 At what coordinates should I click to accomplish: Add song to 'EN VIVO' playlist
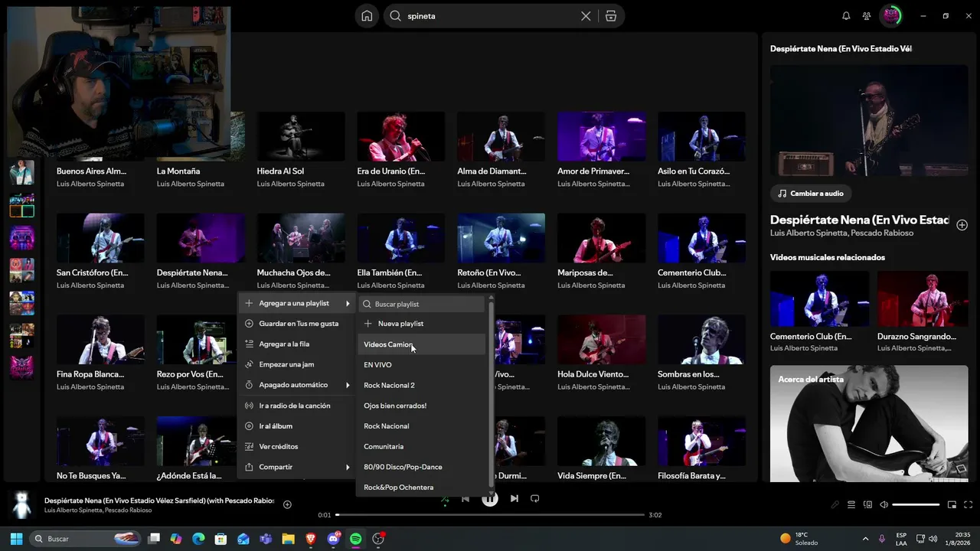(422, 365)
